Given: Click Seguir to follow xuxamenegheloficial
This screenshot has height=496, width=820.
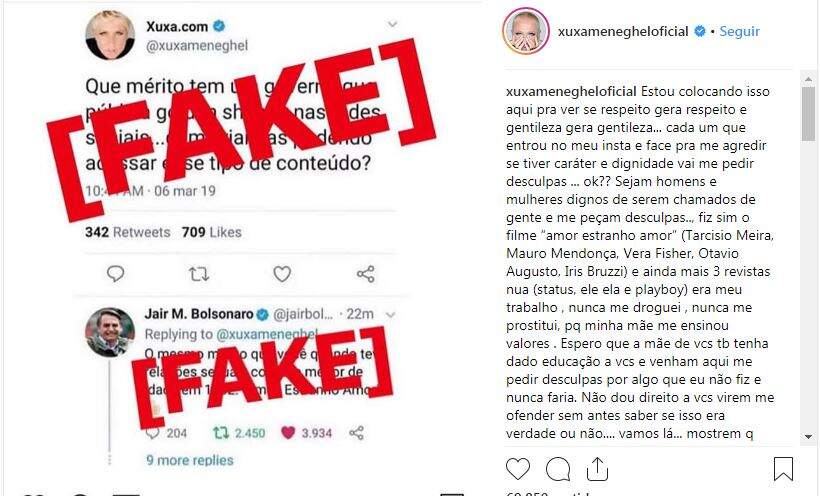Looking at the screenshot, I should click(x=739, y=31).
